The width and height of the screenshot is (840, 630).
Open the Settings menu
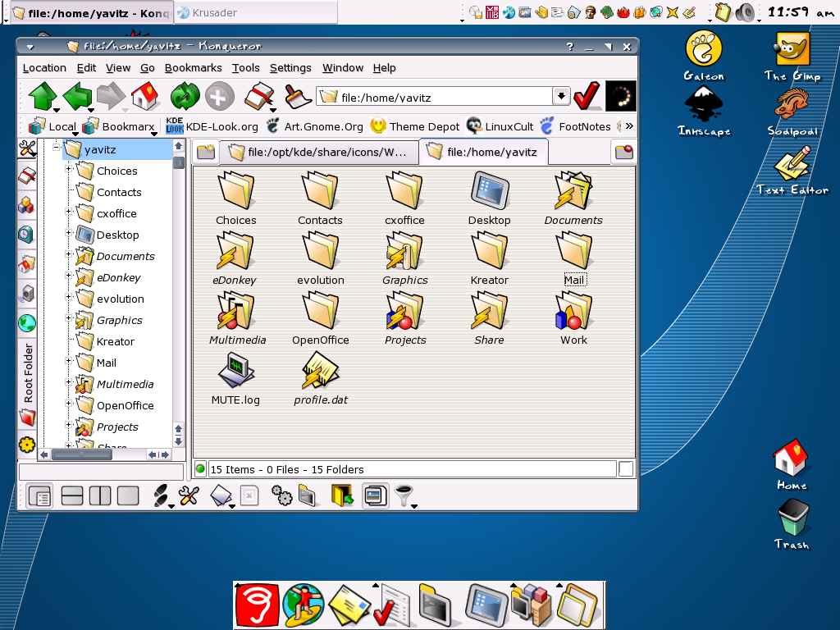click(290, 67)
